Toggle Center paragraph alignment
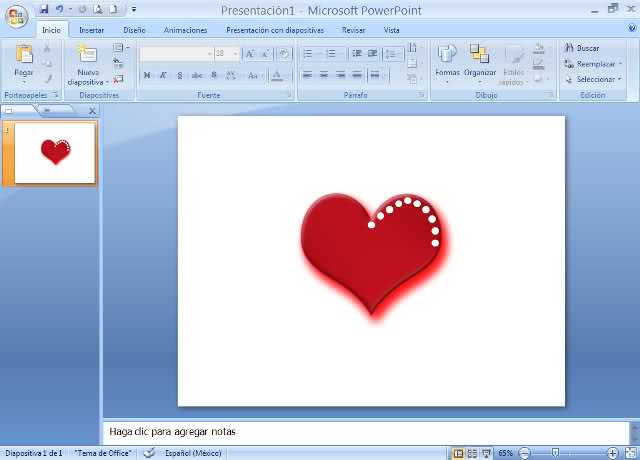Image resolution: width=640 pixels, height=460 pixels. (324, 75)
